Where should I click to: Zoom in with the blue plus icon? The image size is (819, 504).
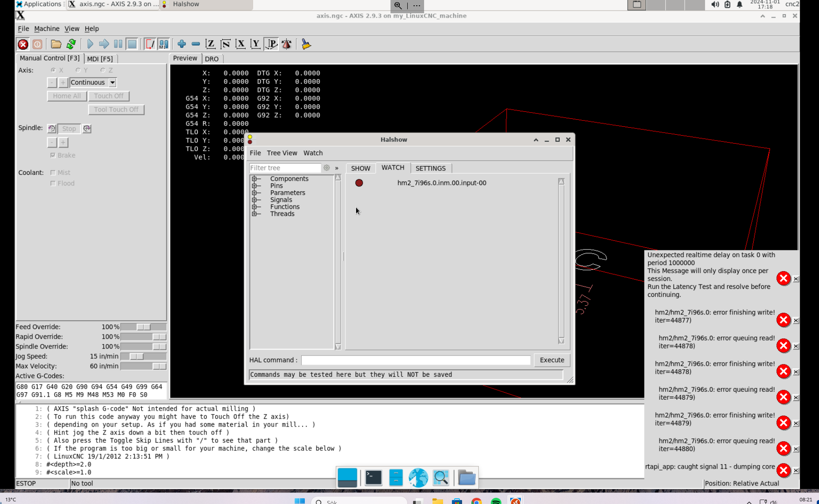pyautogui.click(x=182, y=44)
